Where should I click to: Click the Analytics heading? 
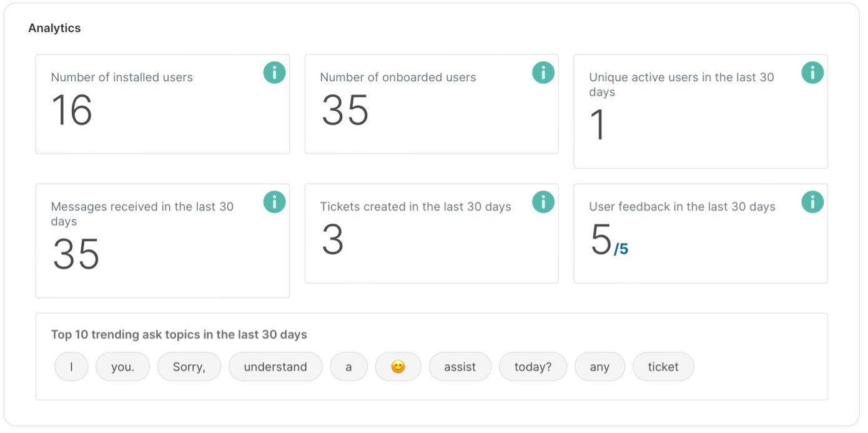point(54,27)
